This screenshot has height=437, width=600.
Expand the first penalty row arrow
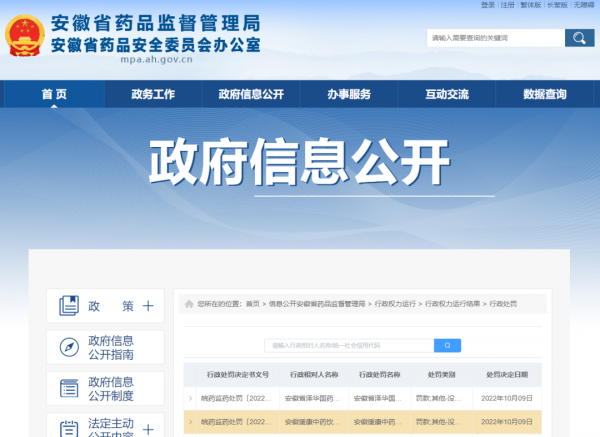190,397
